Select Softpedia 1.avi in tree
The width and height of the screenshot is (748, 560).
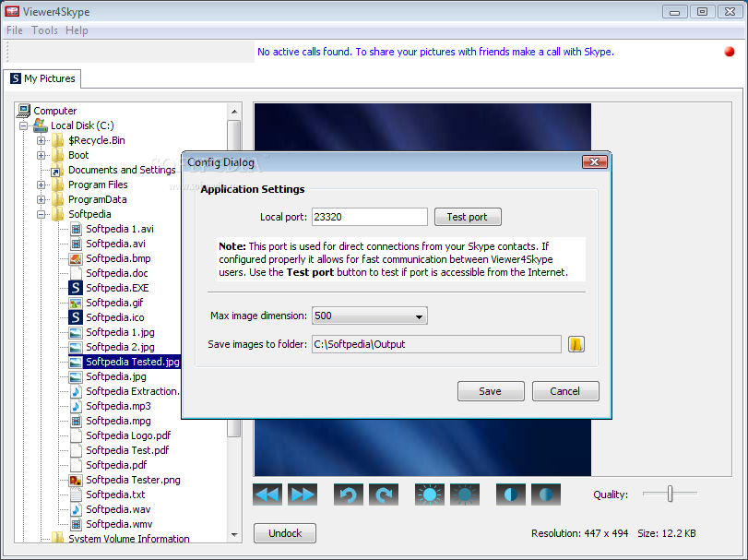[120, 229]
